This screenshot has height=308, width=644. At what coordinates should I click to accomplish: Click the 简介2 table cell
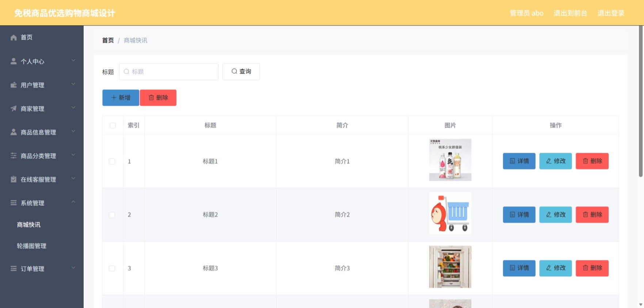(x=342, y=215)
